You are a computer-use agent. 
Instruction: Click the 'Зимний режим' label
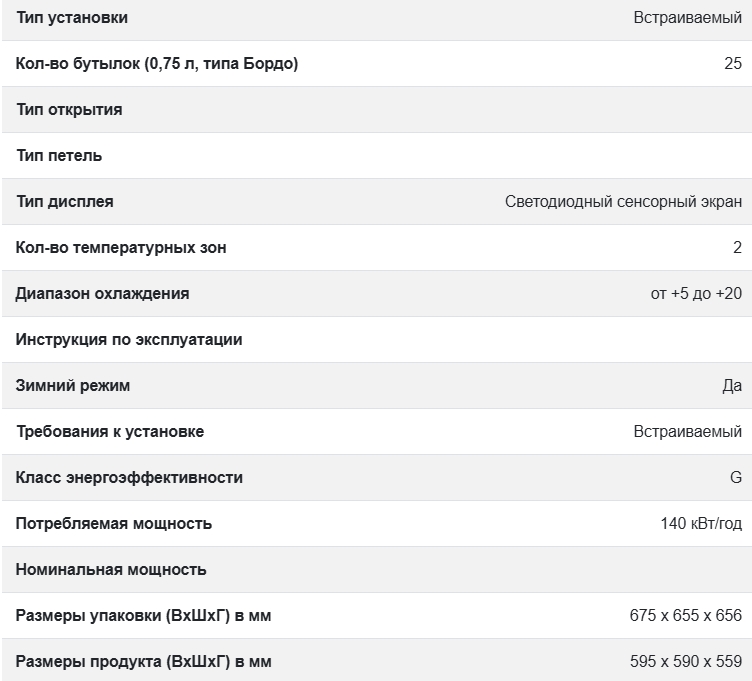pos(73,386)
